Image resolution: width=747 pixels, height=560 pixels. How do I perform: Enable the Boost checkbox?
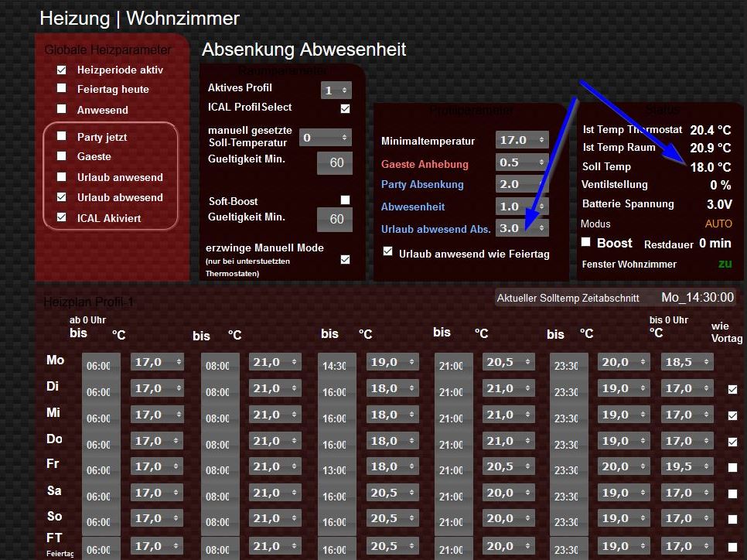[x=586, y=242]
